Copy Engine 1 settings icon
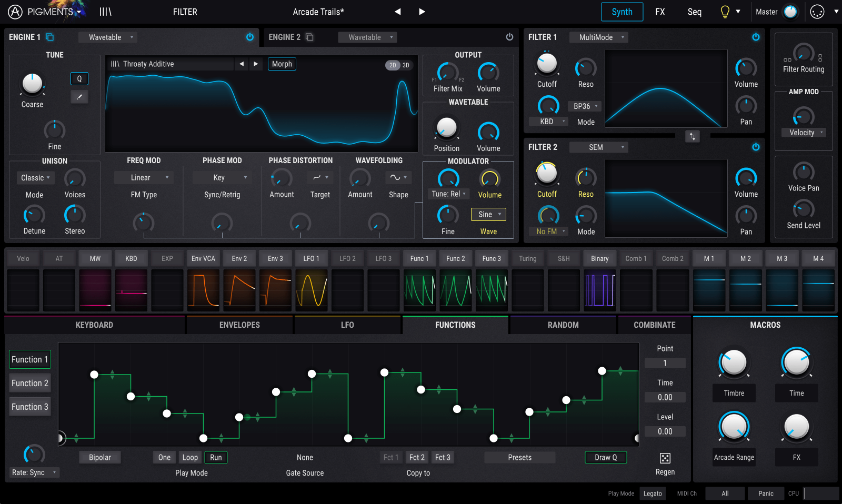This screenshot has width=842, height=504. tap(49, 37)
